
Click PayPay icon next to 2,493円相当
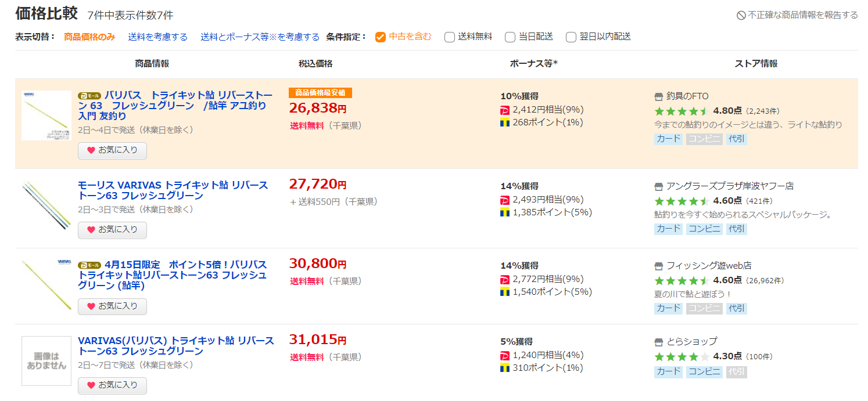point(505,200)
